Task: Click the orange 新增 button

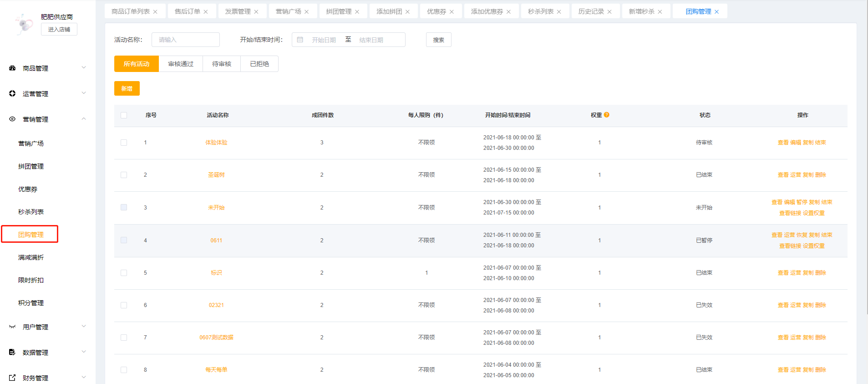Action: pos(127,88)
